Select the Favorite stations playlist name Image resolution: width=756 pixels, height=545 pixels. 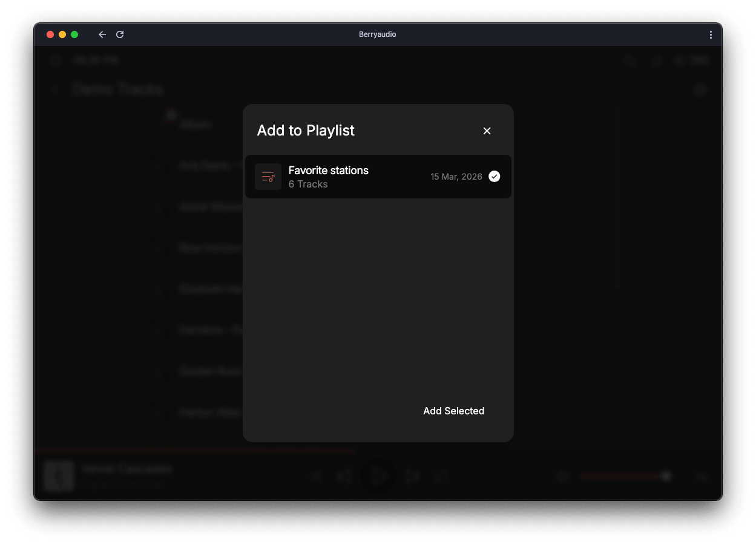point(328,171)
